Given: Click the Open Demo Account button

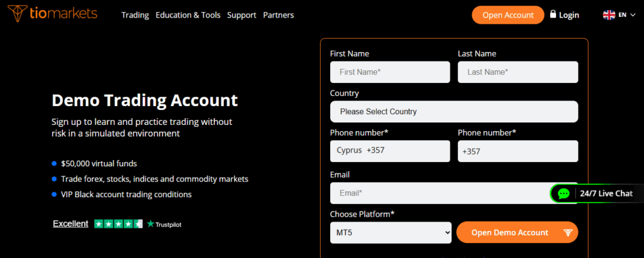Looking at the screenshot, I should click(x=517, y=232).
